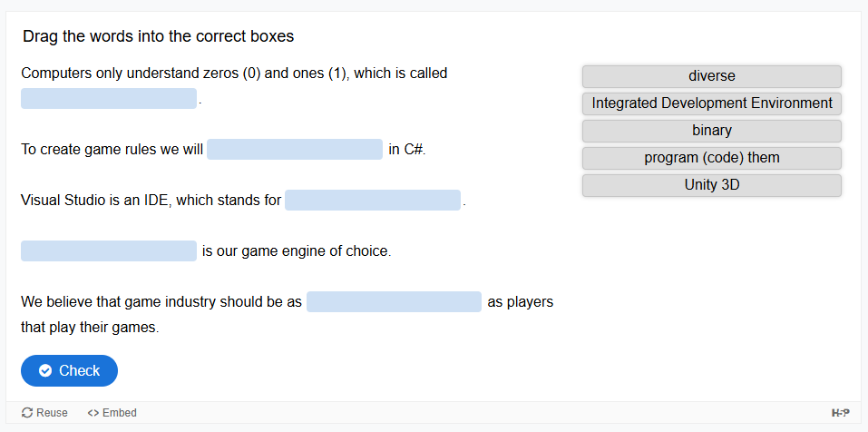Select the 'diverse' draggable word
Image resolution: width=868 pixels, height=432 pixels.
click(x=711, y=76)
